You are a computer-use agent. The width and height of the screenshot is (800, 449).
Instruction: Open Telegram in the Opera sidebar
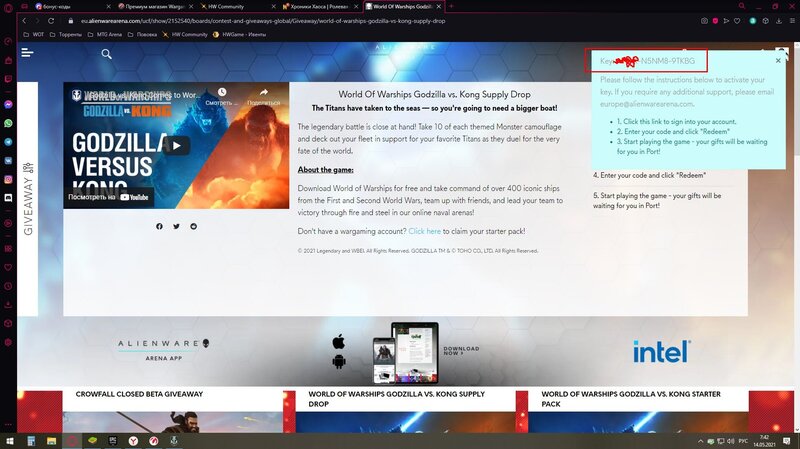8,142
